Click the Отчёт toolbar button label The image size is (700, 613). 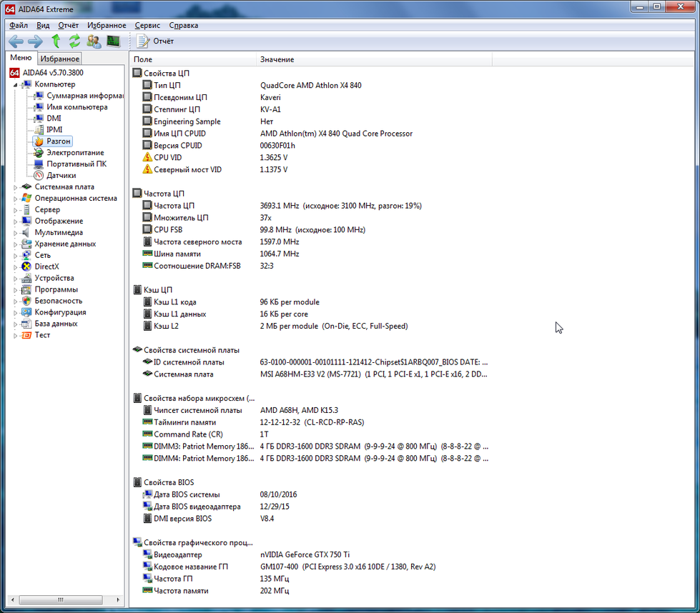click(x=164, y=41)
